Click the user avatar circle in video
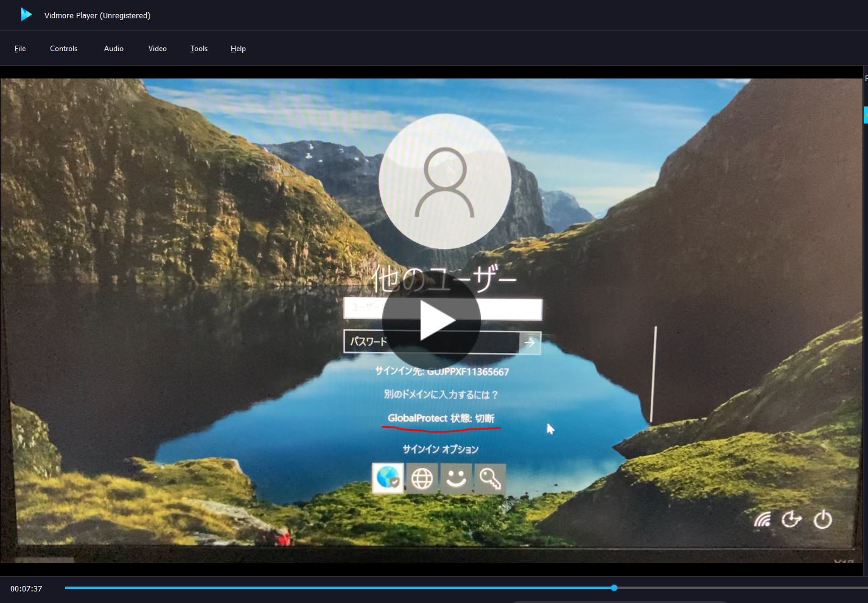 445,181
